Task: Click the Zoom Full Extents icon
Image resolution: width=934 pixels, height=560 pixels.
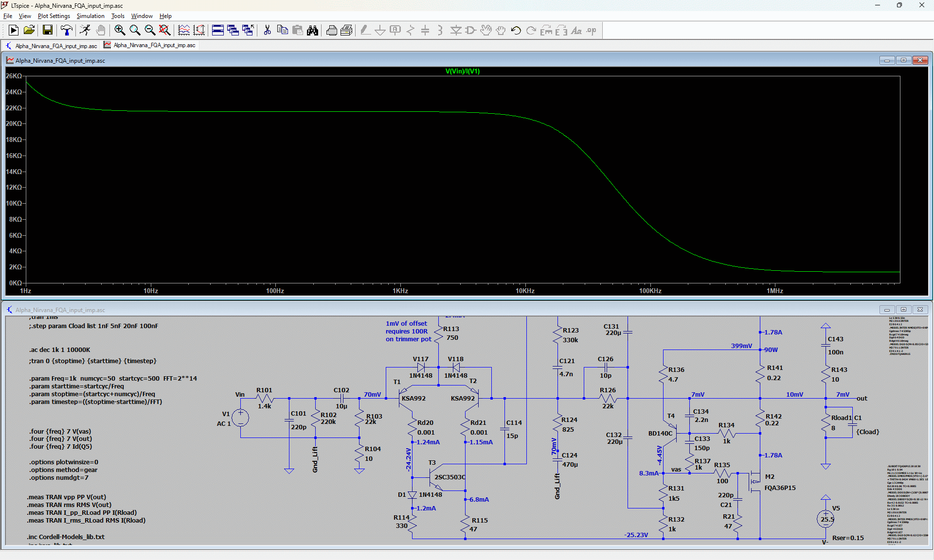Action: click(165, 30)
